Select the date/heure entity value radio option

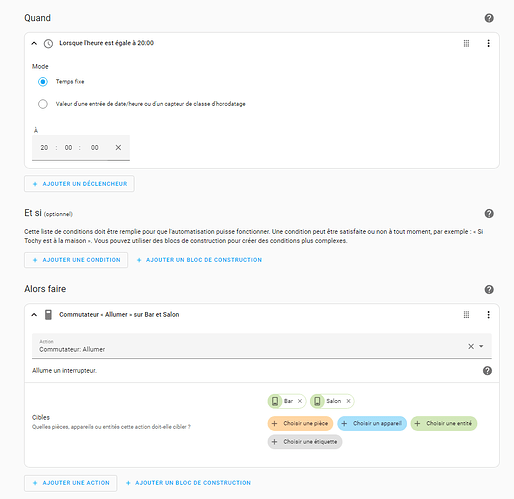[x=43, y=104]
